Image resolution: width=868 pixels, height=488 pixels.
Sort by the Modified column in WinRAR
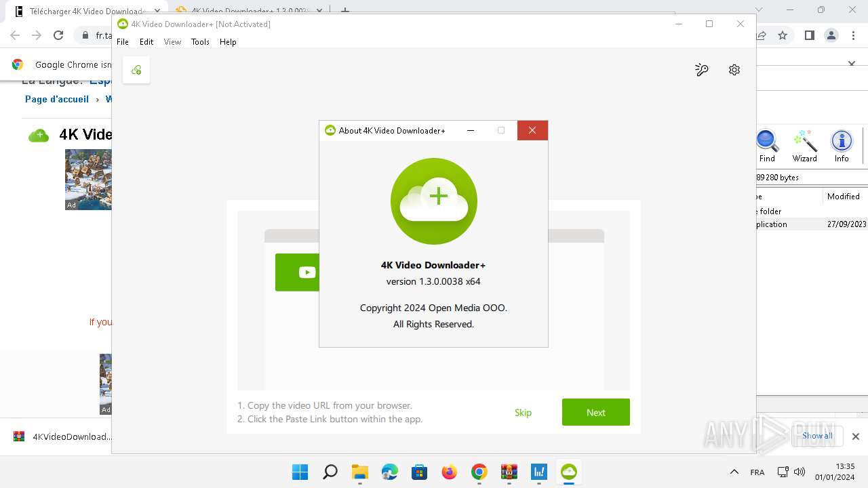(844, 197)
